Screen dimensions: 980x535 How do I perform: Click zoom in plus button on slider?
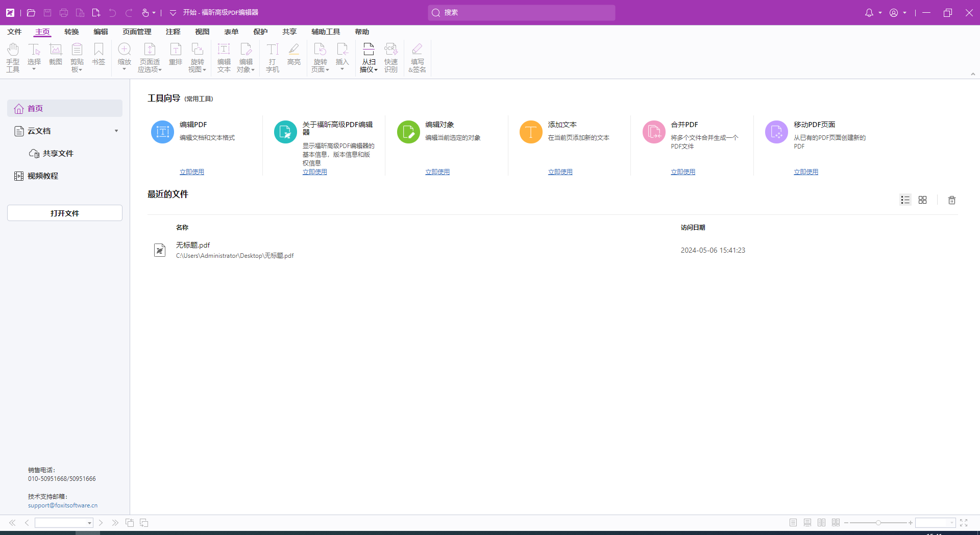[x=910, y=523]
